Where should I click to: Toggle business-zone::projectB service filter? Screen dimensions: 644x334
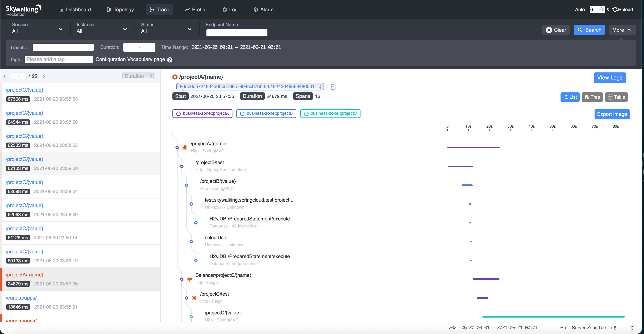pyautogui.click(x=266, y=113)
